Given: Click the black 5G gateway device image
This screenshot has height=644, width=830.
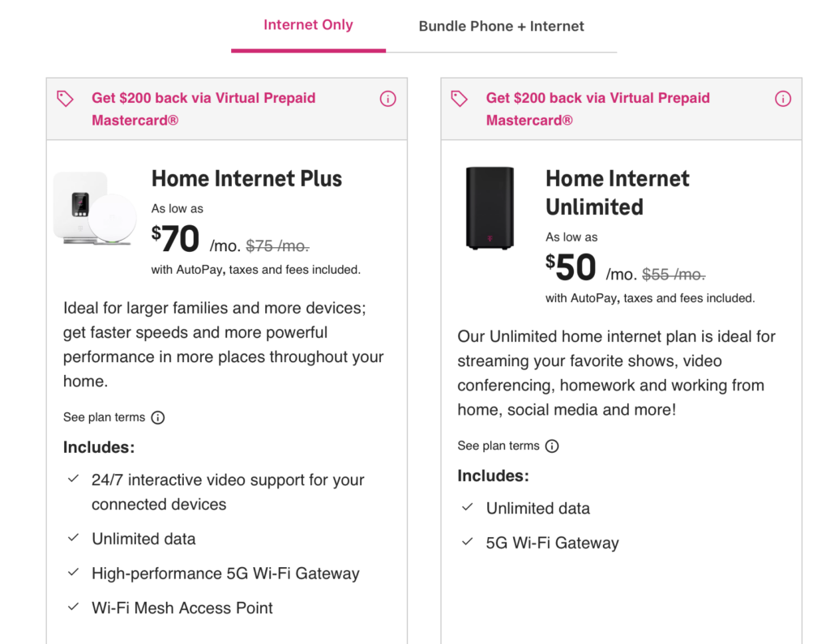Looking at the screenshot, I should 490,207.
